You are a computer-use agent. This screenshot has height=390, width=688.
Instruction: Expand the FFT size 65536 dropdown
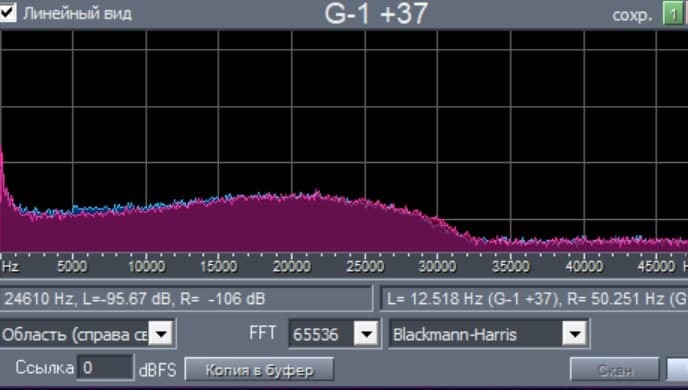pos(366,335)
